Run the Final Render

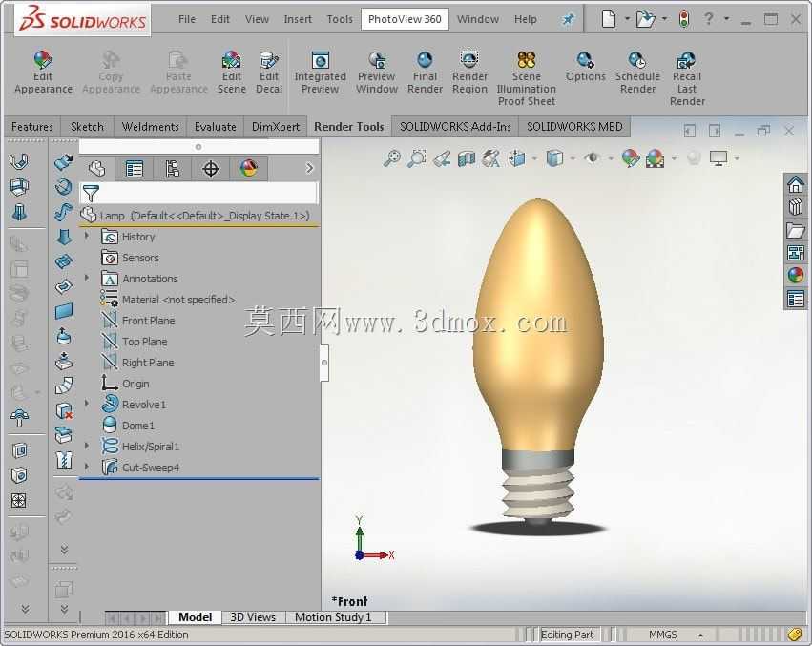coord(425,73)
